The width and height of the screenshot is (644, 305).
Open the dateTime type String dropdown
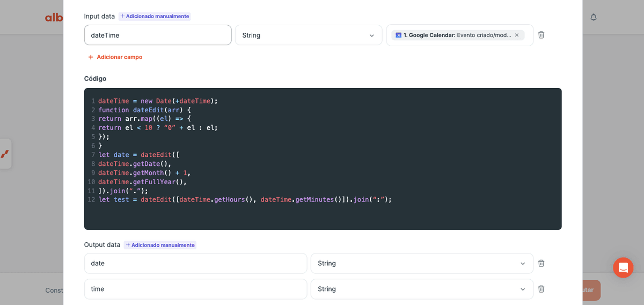(x=309, y=35)
